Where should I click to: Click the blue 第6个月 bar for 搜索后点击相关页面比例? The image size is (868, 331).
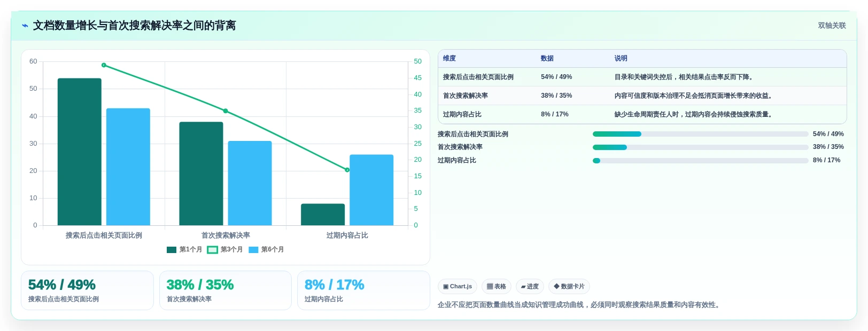click(x=128, y=167)
